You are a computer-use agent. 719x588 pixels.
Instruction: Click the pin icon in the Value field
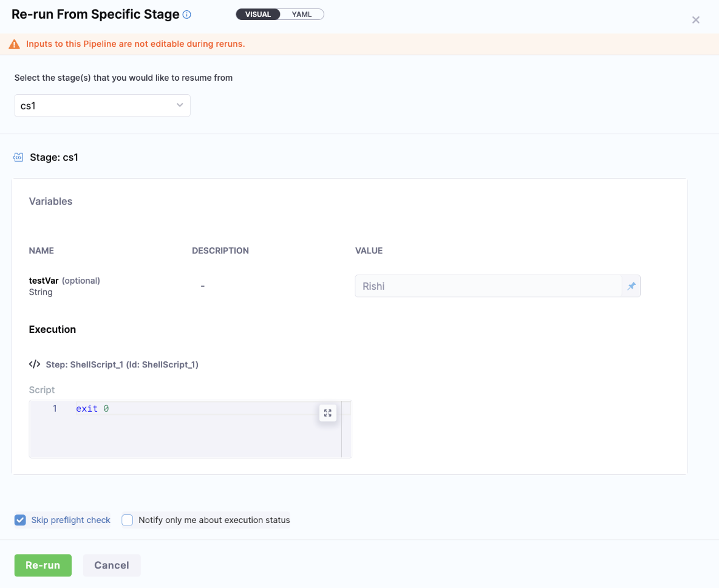click(x=631, y=286)
